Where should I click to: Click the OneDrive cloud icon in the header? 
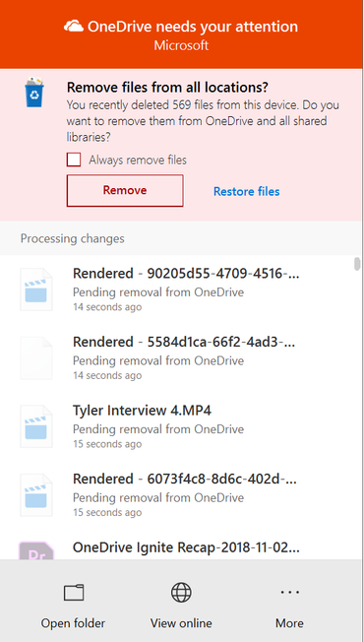click(x=74, y=27)
